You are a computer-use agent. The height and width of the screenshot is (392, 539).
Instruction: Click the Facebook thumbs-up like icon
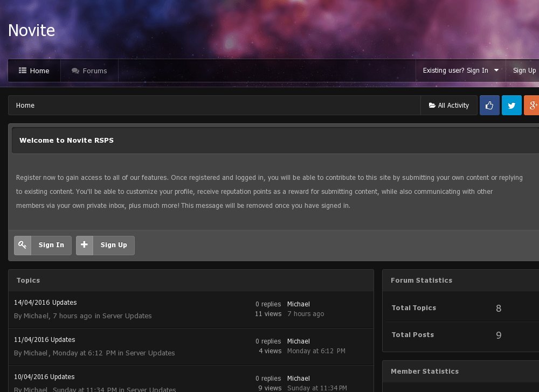[x=489, y=106]
